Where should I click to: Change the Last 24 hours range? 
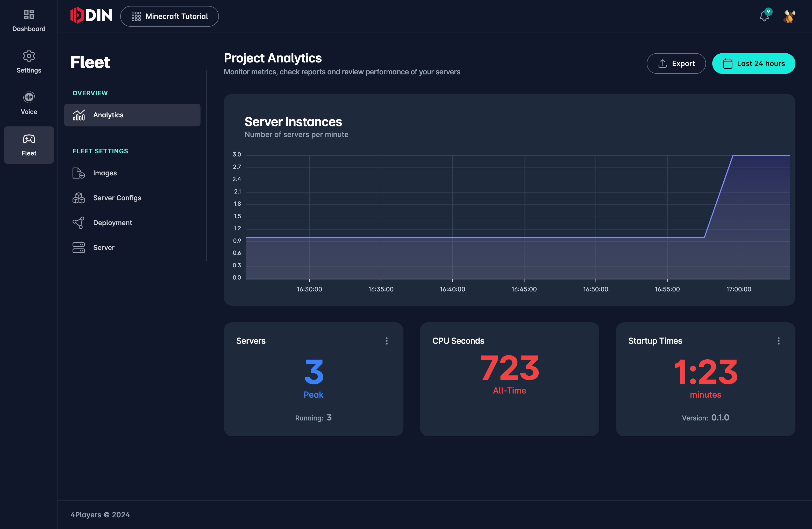click(x=753, y=63)
